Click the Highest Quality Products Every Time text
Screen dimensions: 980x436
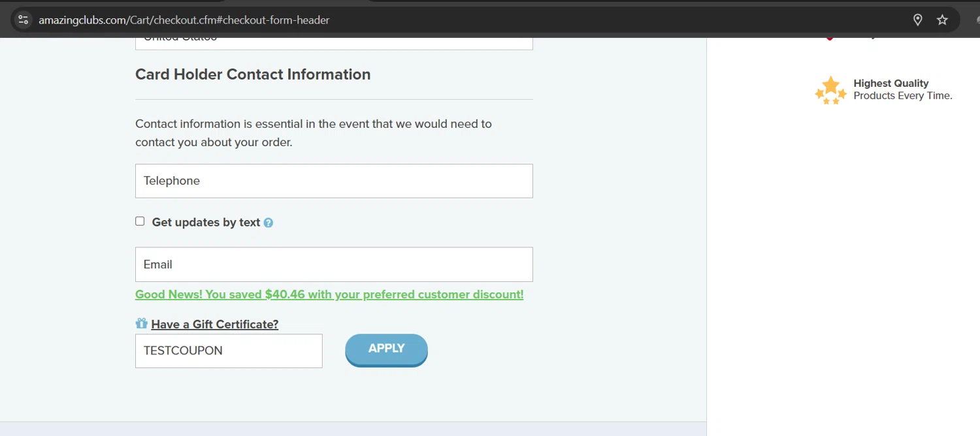click(x=902, y=89)
